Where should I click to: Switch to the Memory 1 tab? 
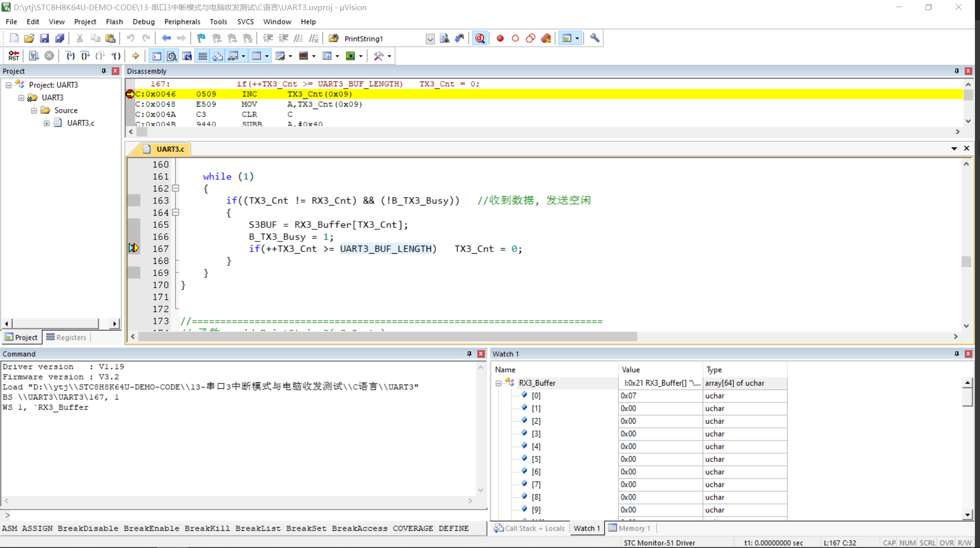[x=630, y=528]
